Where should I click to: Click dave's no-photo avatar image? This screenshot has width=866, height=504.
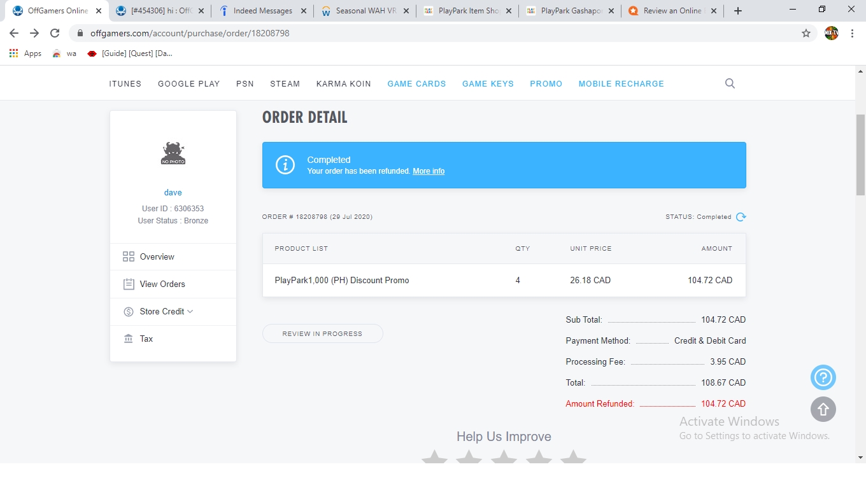(173, 153)
